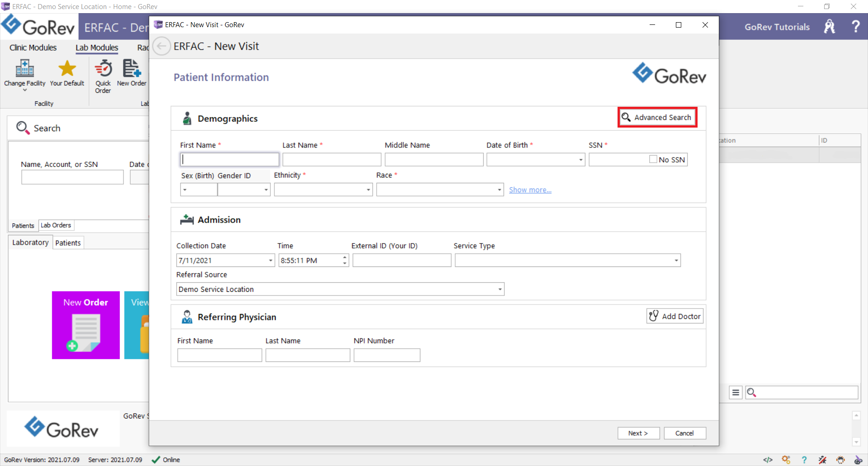This screenshot has height=466, width=868.
Task: Open the Collection Date picker dropdown
Action: coord(270,260)
